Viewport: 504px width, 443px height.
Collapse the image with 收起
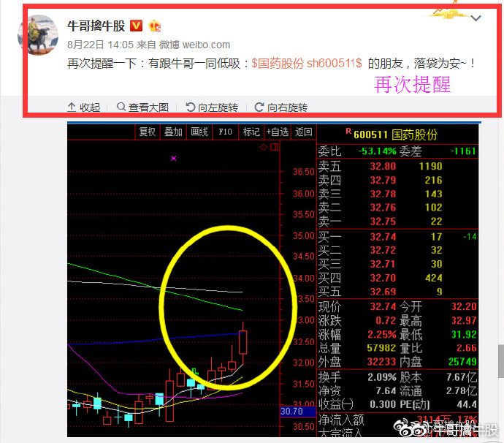click(84, 107)
